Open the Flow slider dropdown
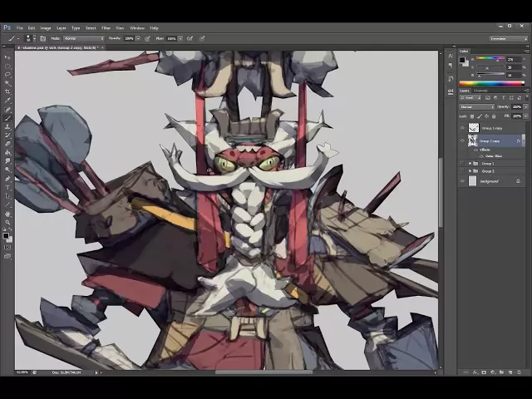The width and height of the screenshot is (532, 399). (180, 39)
